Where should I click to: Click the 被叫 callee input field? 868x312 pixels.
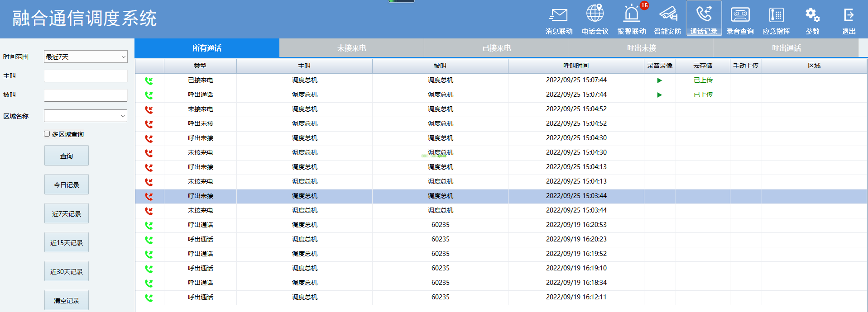pos(86,95)
